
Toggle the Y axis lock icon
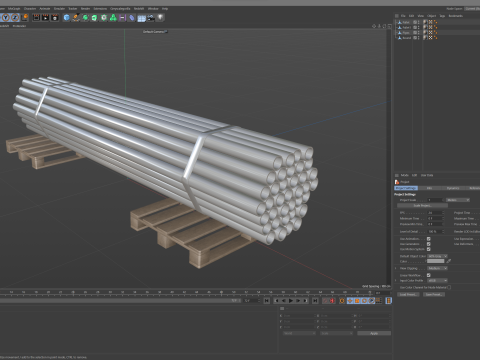click(6, 17)
